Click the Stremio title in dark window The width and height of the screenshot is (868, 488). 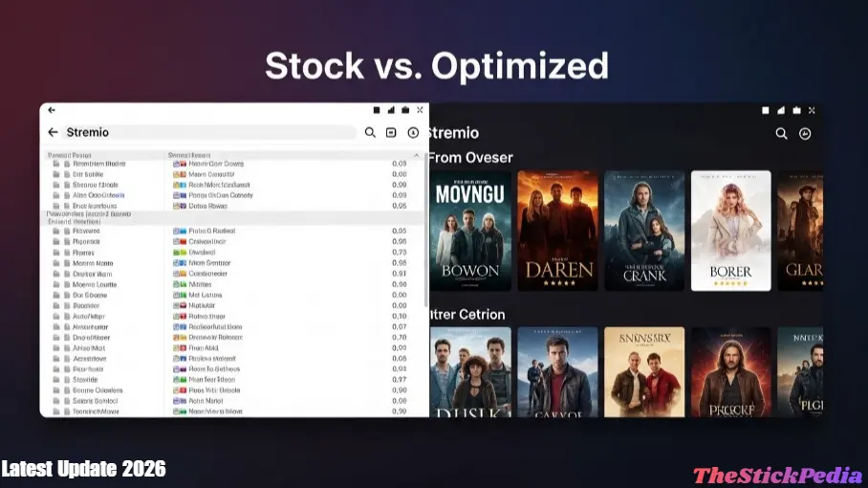(453, 133)
